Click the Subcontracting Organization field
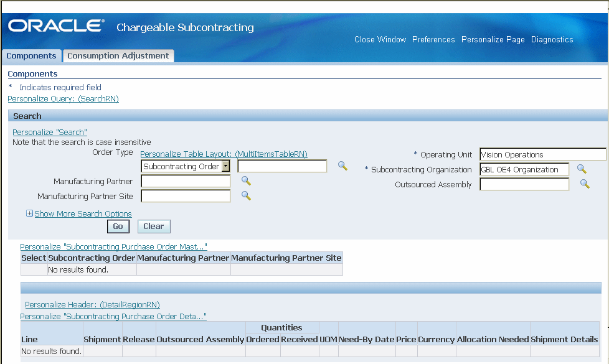 524,169
